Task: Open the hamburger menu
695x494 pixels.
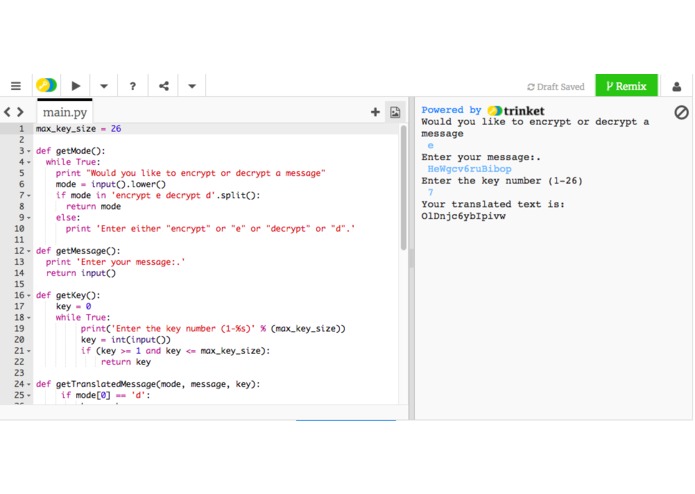Action: [x=16, y=86]
